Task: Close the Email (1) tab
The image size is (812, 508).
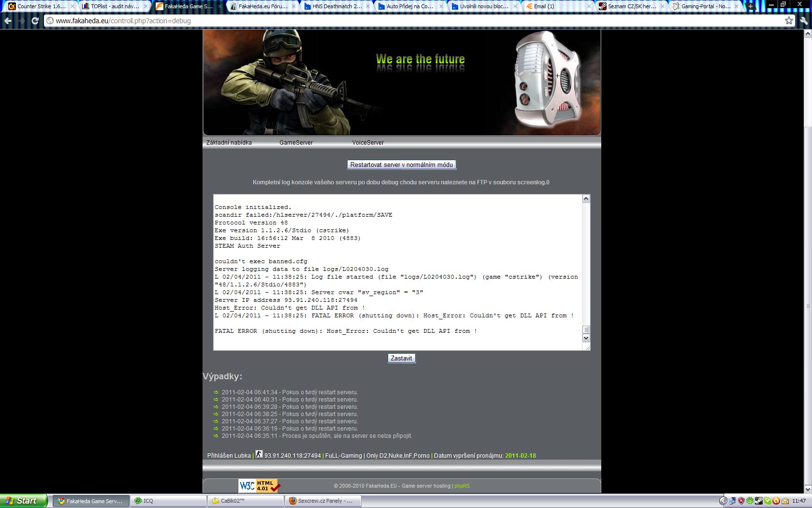Action: tap(590, 6)
